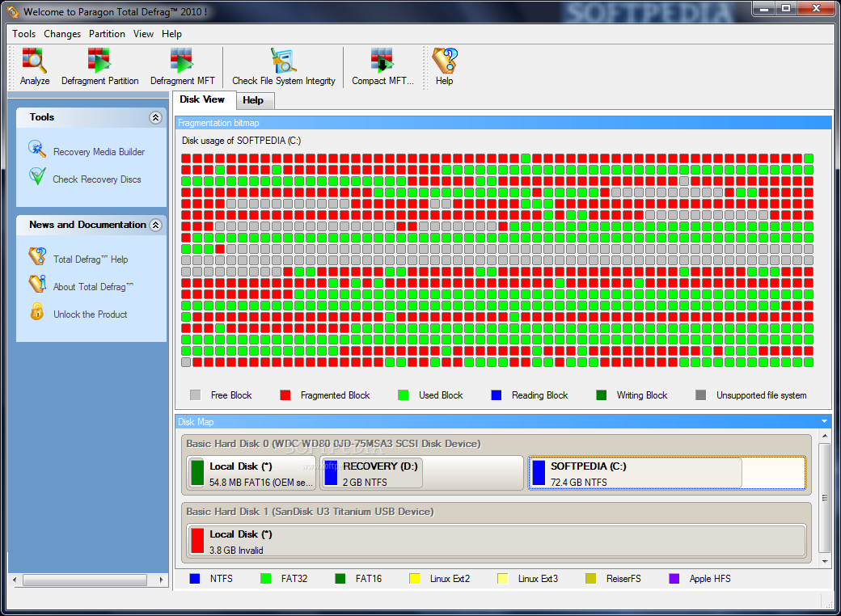The width and height of the screenshot is (841, 616).
Task: Open the View menu
Action: [143, 34]
